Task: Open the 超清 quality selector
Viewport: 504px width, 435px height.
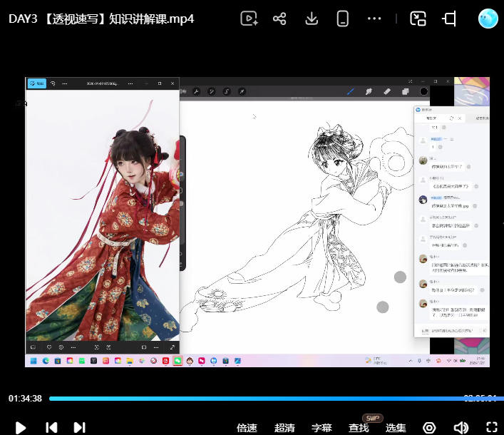Action: (x=284, y=428)
